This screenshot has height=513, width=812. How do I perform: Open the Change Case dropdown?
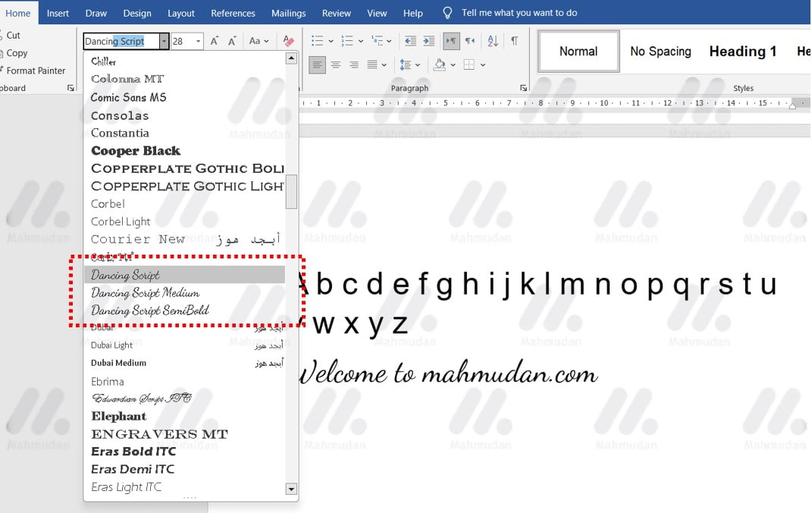tap(258, 40)
